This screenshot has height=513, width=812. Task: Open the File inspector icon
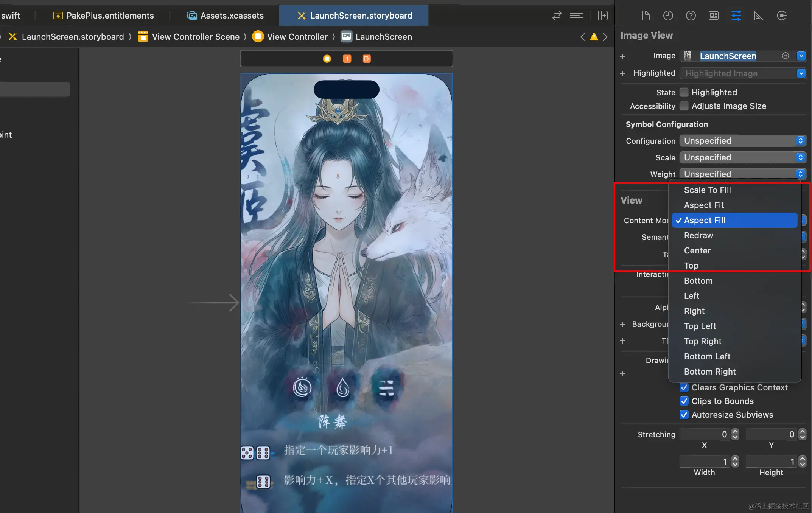pyautogui.click(x=646, y=16)
